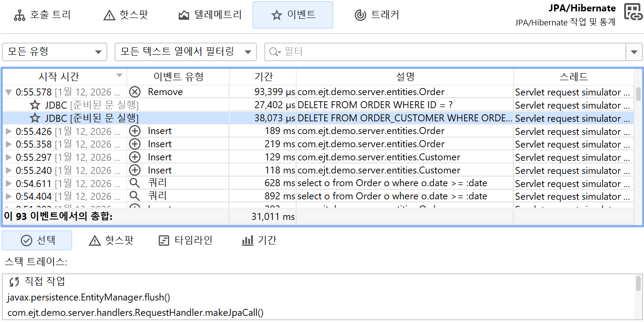Open the 기간 tab with bar chart icon
Viewport: 644px width, 322px height.
pyautogui.click(x=259, y=240)
